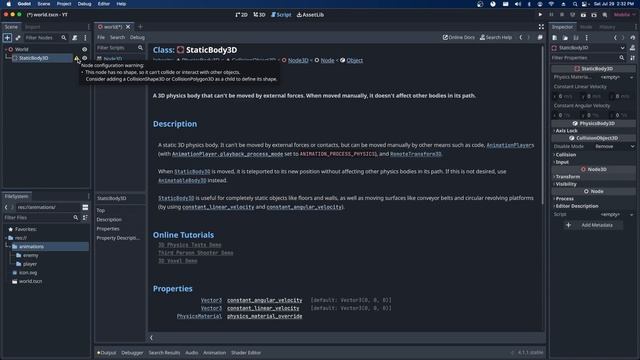Switch to the 3D workspace
The height and width of the screenshot is (360, 640).
[x=259, y=15]
